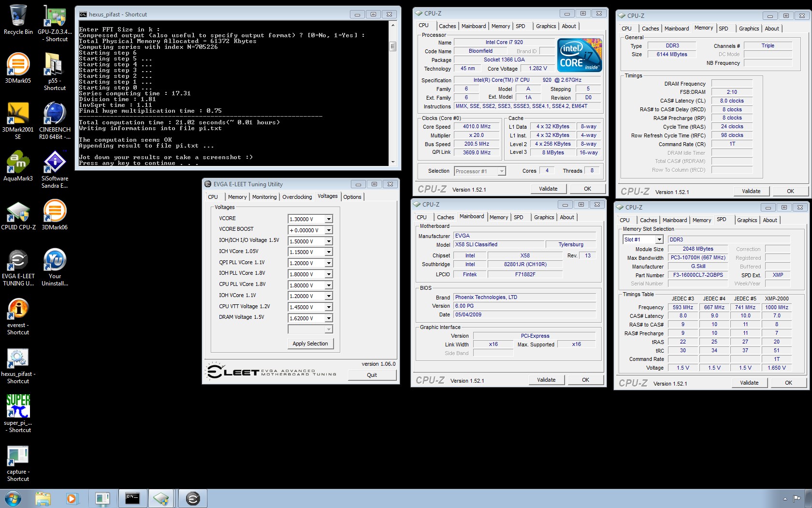
Task: Click Validate in the CPU-Z CPU window
Action: tap(548, 189)
